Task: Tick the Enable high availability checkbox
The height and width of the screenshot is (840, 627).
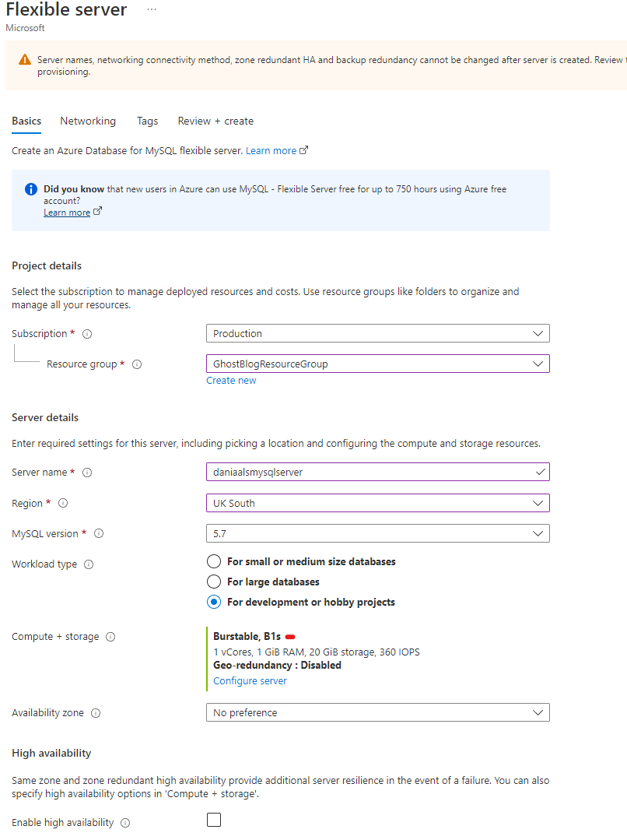Action: 214,821
